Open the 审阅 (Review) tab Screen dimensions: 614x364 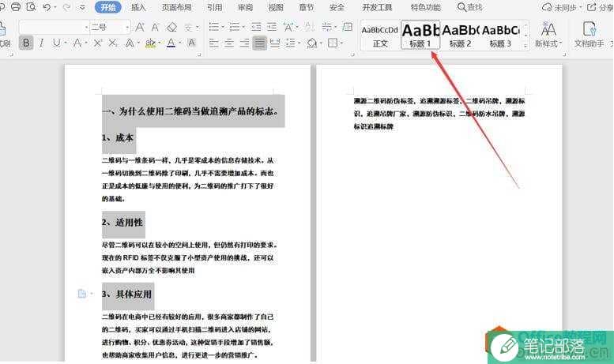[245, 7]
